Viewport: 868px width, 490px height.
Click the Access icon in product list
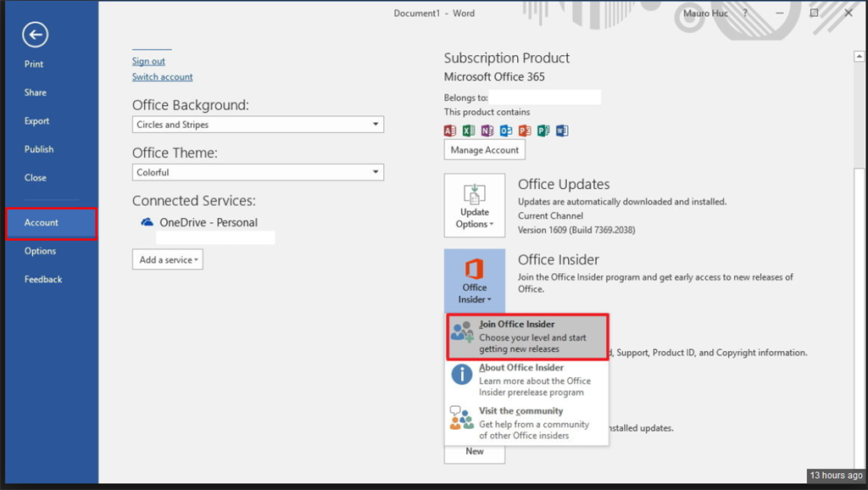tap(450, 131)
